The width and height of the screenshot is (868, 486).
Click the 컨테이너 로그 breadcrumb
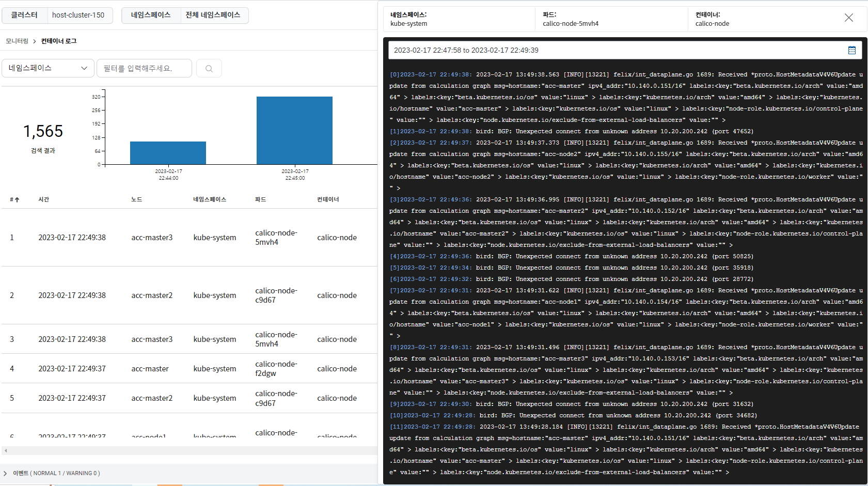[x=59, y=41]
